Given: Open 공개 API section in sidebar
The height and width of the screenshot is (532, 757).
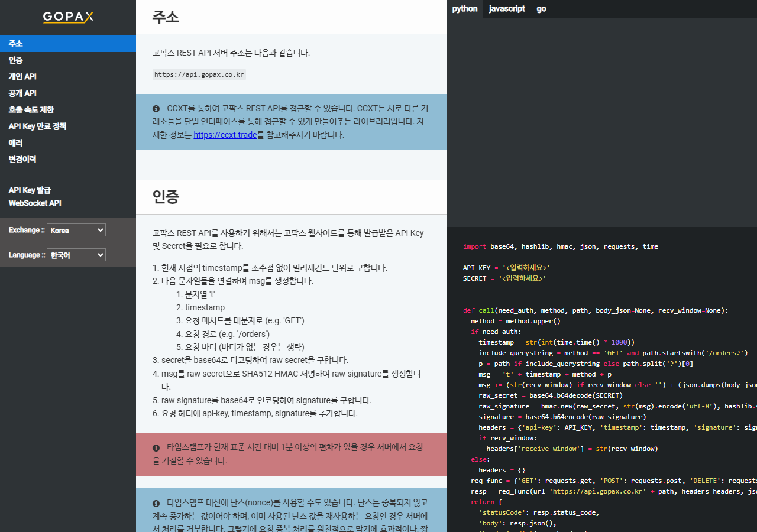Looking at the screenshot, I should tap(68, 93).
